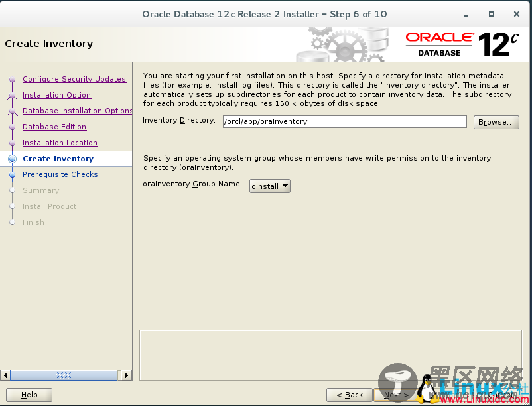Click the Oracle Database 12c logo
The height and width of the screenshot is (406, 532).
click(x=462, y=44)
